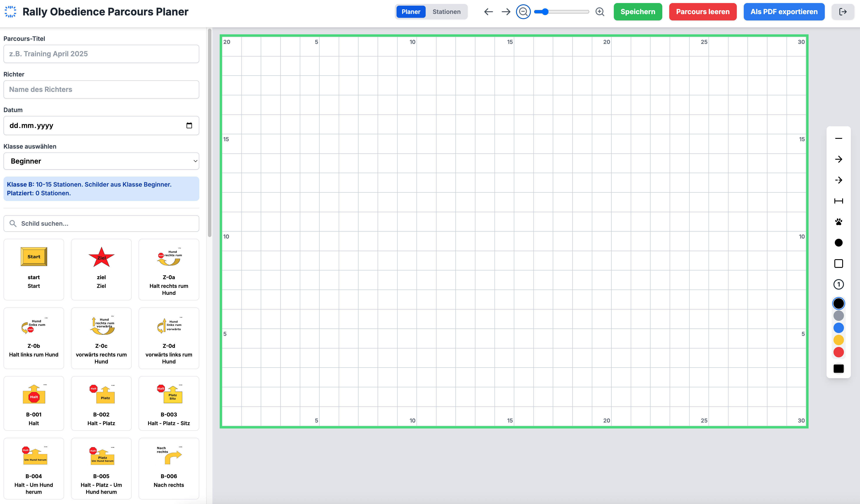
Task: Click Als PDF exportieren button
Action: (784, 12)
